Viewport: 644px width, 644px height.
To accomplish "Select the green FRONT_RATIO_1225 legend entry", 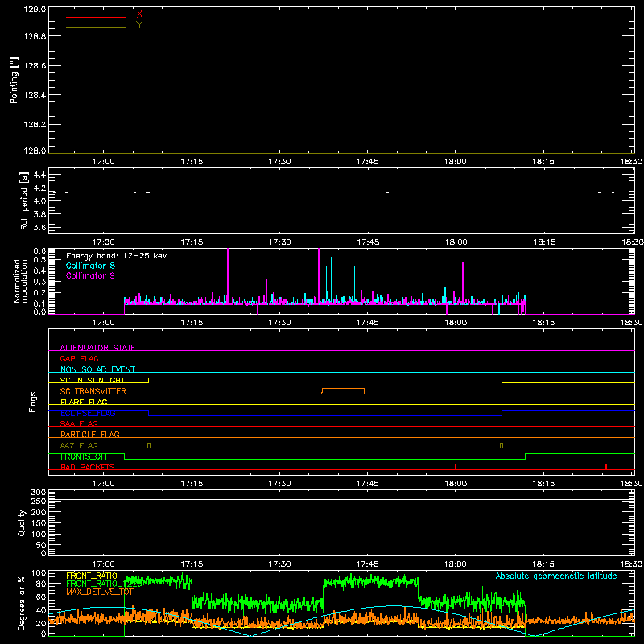I will tap(105, 584).
